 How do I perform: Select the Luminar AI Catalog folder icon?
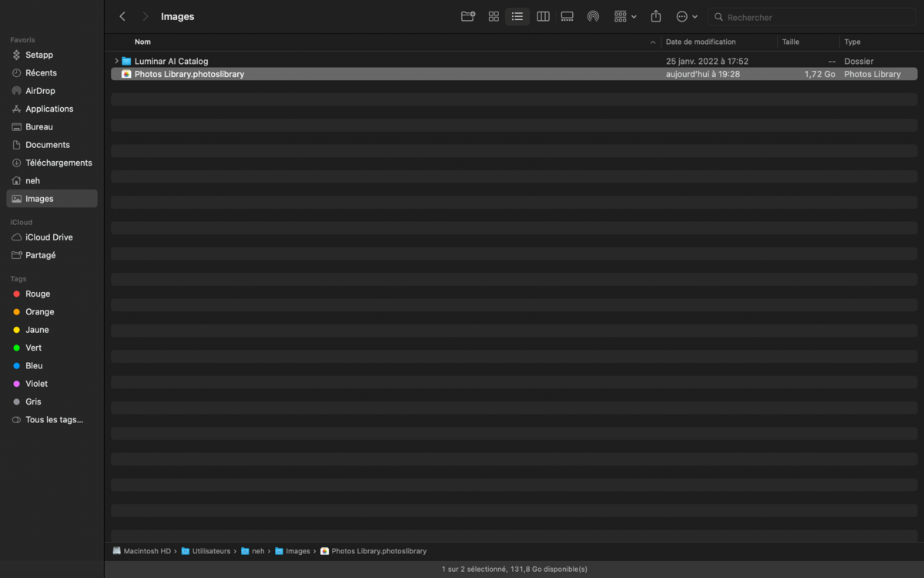(126, 61)
